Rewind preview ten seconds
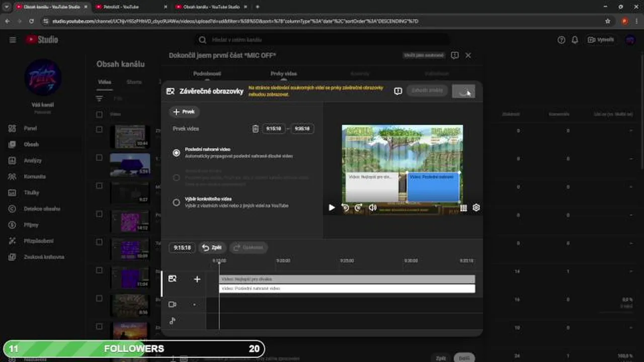The height and width of the screenshot is (362, 644). 345,207
